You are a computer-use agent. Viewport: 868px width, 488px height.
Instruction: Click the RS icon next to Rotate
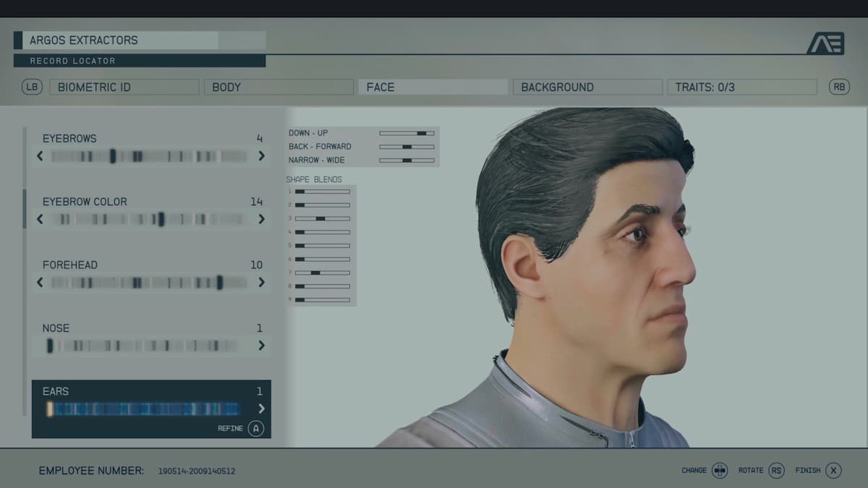click(x=776, y=470)
